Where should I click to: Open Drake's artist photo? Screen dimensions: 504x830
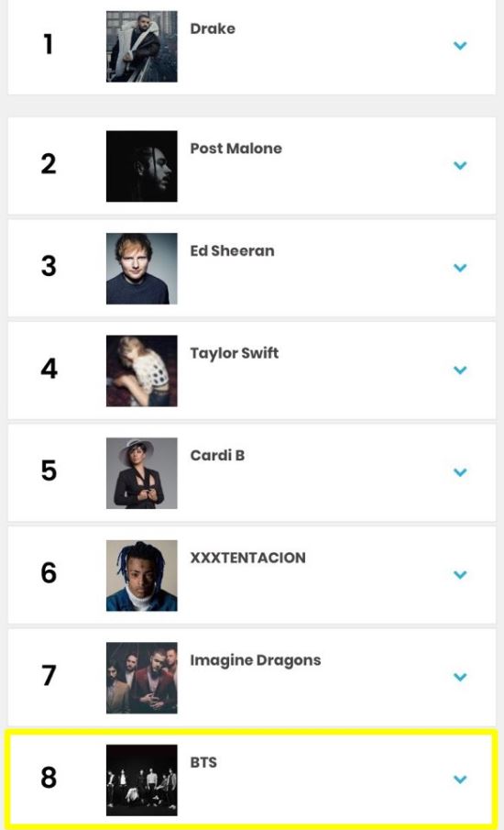tap(142, 47)
